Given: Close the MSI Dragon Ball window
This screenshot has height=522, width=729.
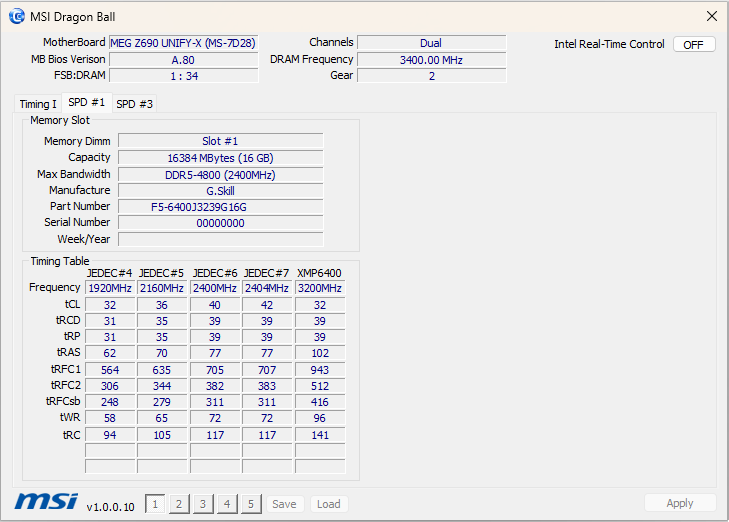Looking at the screenshot, I should 711,16.
